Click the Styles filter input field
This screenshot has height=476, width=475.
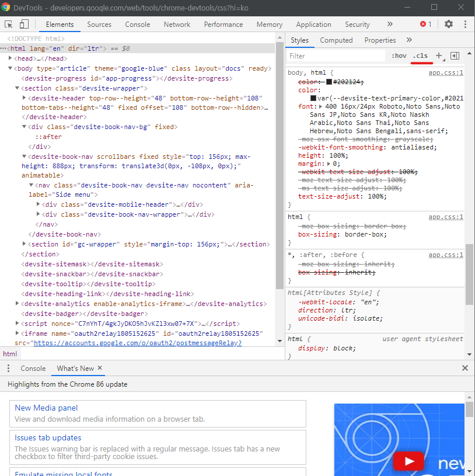pyautogui.click(x=336, y=56)
